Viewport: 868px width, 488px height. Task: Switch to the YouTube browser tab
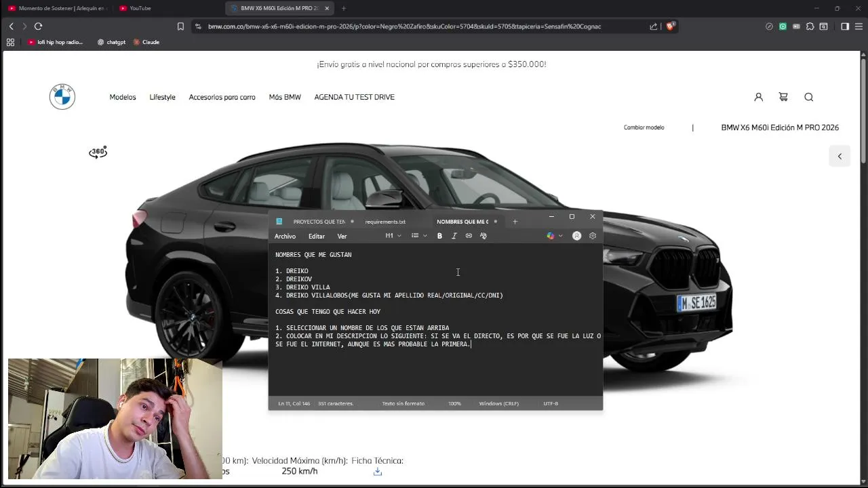(140, 8)
